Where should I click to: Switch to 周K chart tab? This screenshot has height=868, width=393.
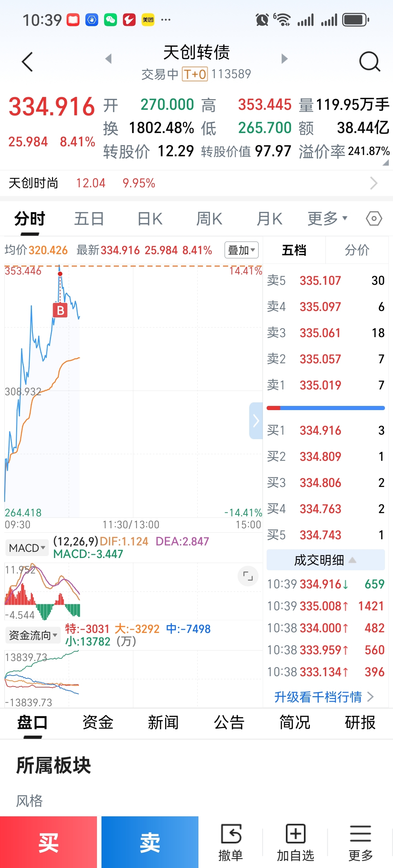click(x=209, y=219)
